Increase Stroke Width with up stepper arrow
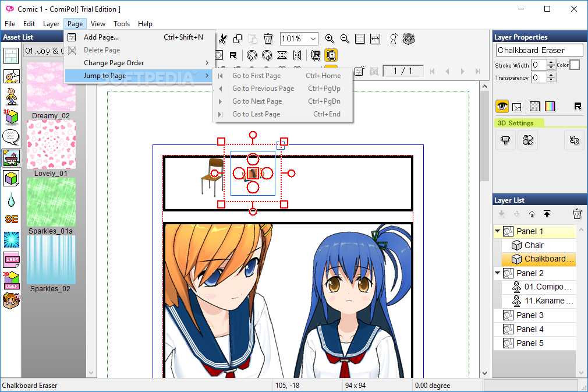The height and width of the screenshot is (392, 588). click(x=551, y=62)
